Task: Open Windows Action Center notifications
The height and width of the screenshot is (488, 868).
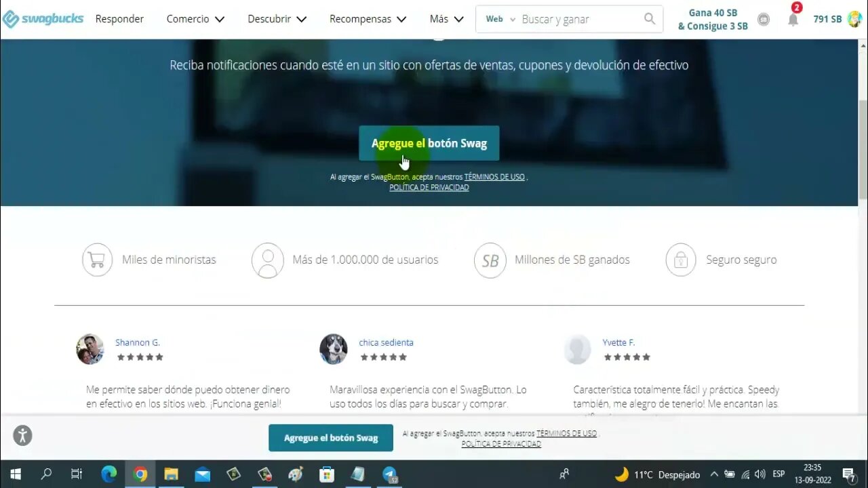Action: 849,474
